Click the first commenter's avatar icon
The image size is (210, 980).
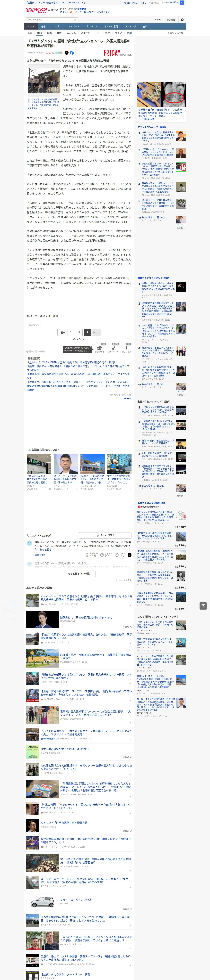(x=29, y=544)
